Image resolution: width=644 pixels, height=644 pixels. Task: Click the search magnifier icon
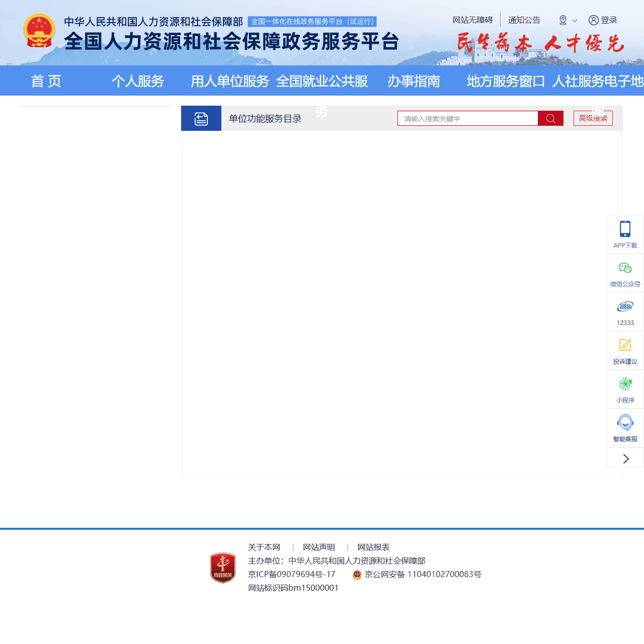[x=550, y=118]
